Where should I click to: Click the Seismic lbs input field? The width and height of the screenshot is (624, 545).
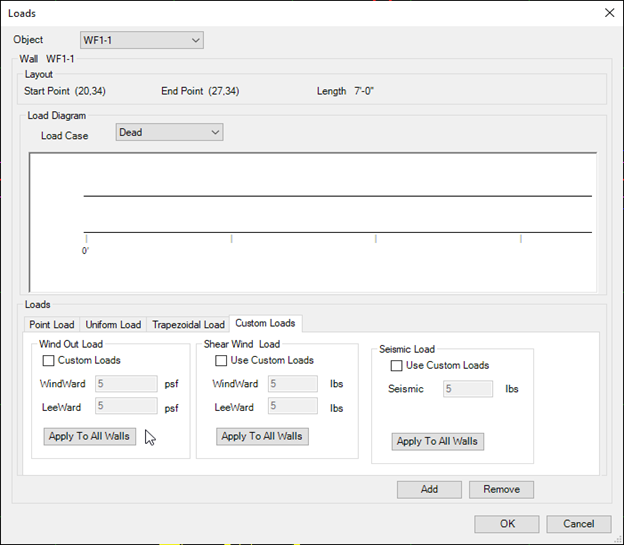click(468, 389)
